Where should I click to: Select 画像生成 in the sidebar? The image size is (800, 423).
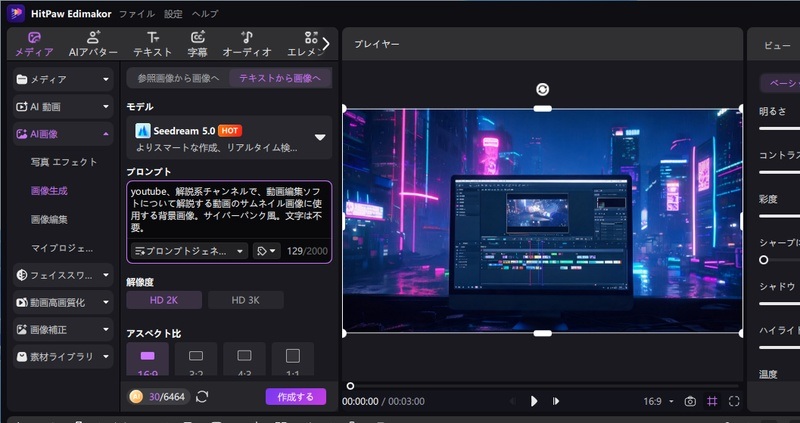tap(49, 191)
